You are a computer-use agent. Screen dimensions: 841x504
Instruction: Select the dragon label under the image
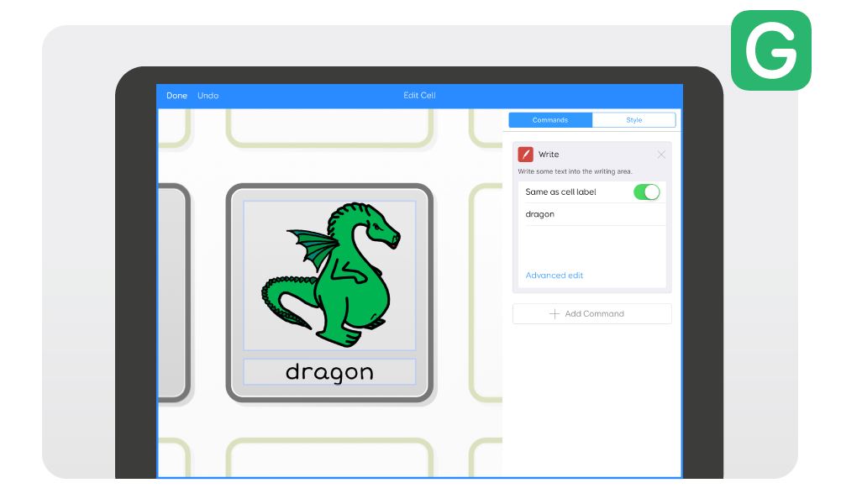pos(329,372)
